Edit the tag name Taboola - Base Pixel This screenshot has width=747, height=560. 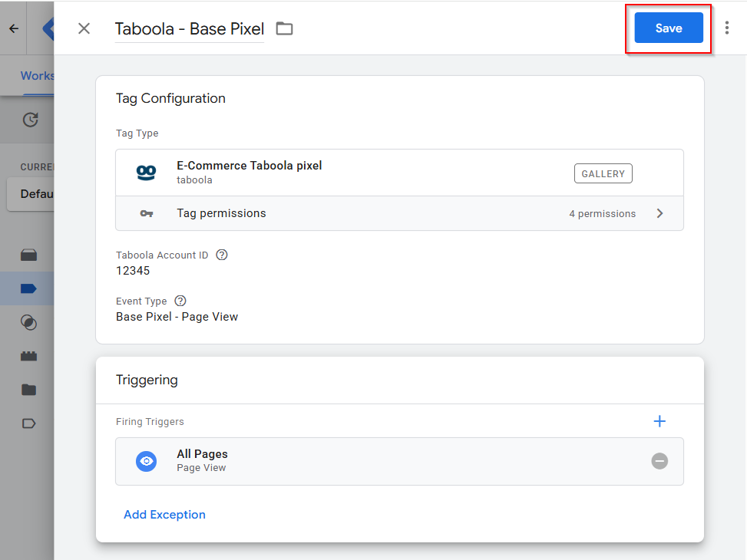[189, 29]
